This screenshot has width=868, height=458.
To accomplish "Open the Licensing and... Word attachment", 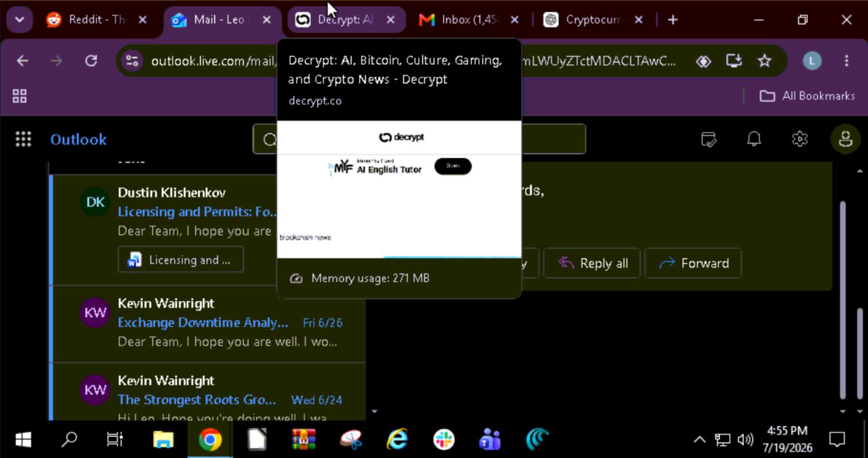I will (x=181, y=260).
